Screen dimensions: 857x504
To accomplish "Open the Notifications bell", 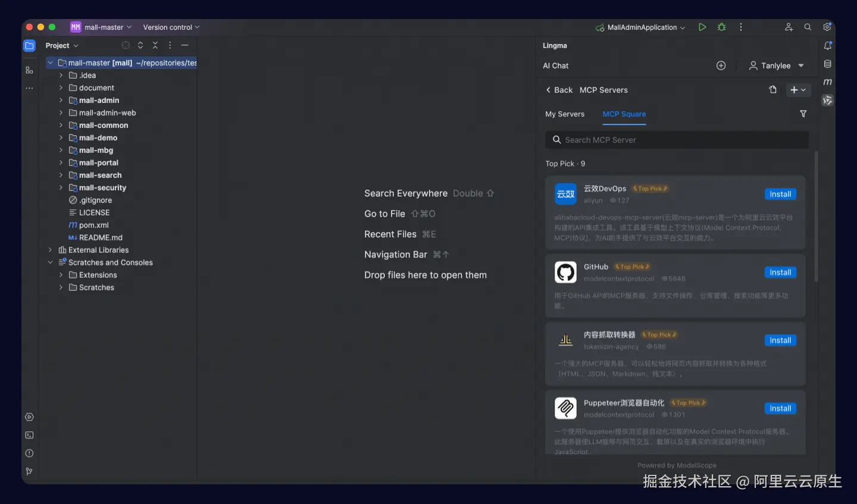I will pos(828,46).
